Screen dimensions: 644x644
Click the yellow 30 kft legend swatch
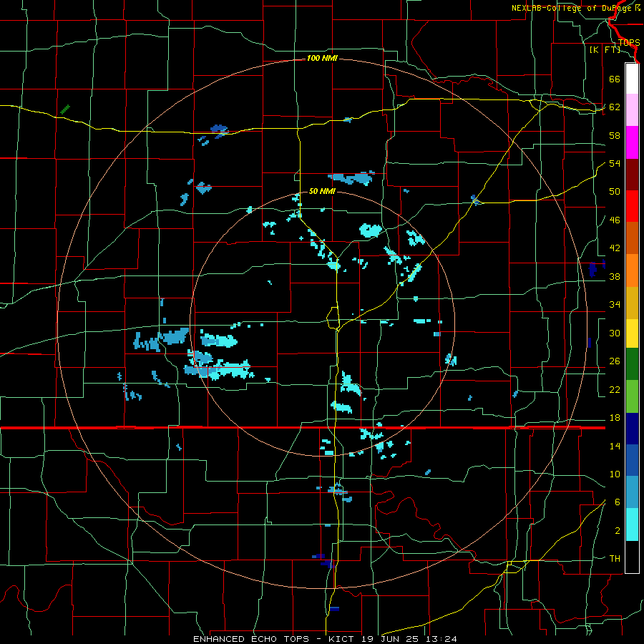(x=632, y=333)
